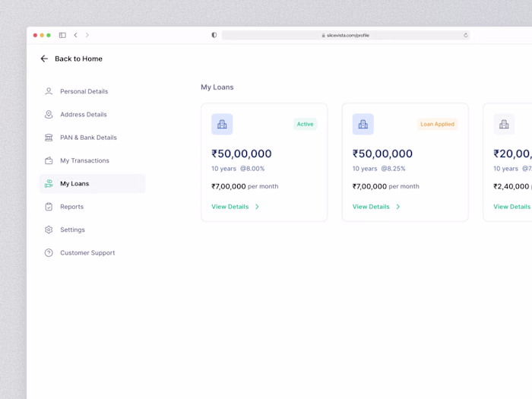Image resolution: width=532 pixels, height=399 pixels.
Task: Select My Transactions in sidebar
Action: tap(85, 160)
